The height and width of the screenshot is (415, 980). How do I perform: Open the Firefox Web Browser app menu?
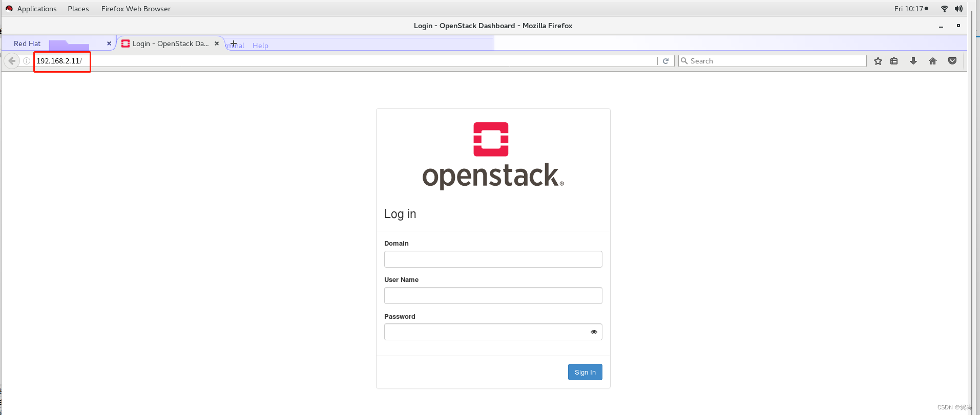[x=136, y=9]
